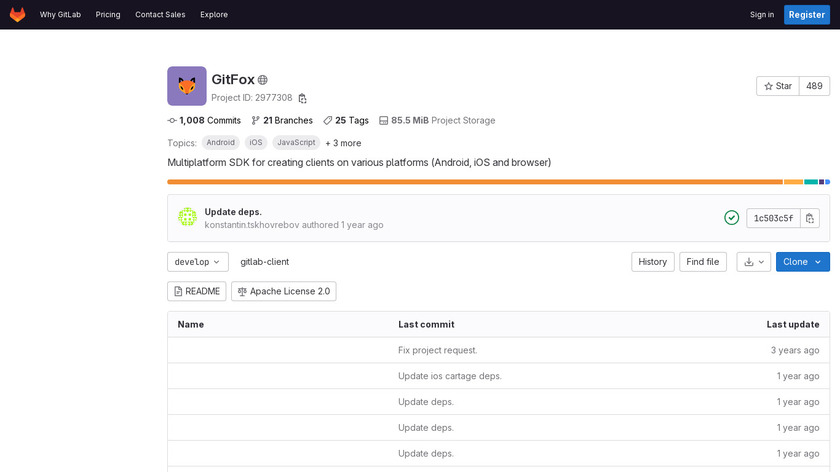
Task: Click the green pipeline passed status icon
Action: click(732, 218)
